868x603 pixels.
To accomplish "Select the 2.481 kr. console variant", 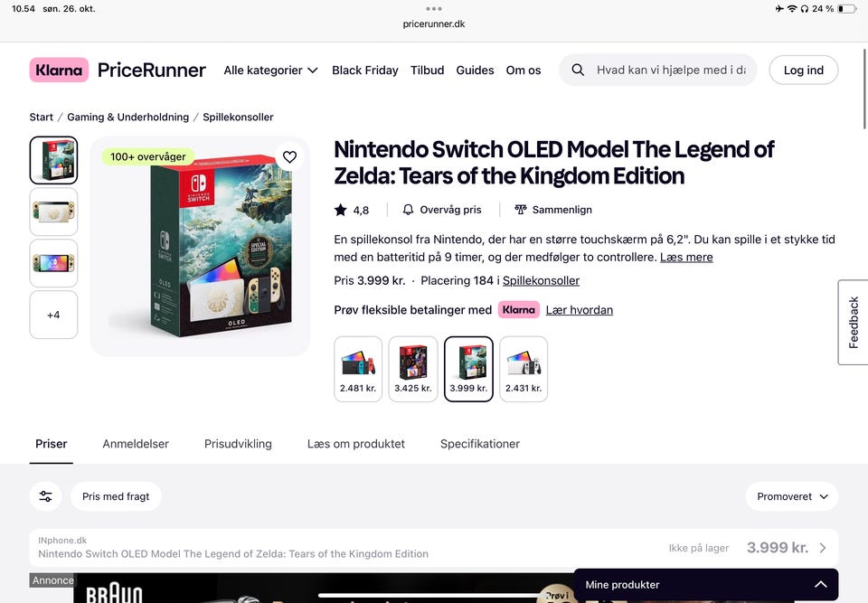I will coord(358,369).
